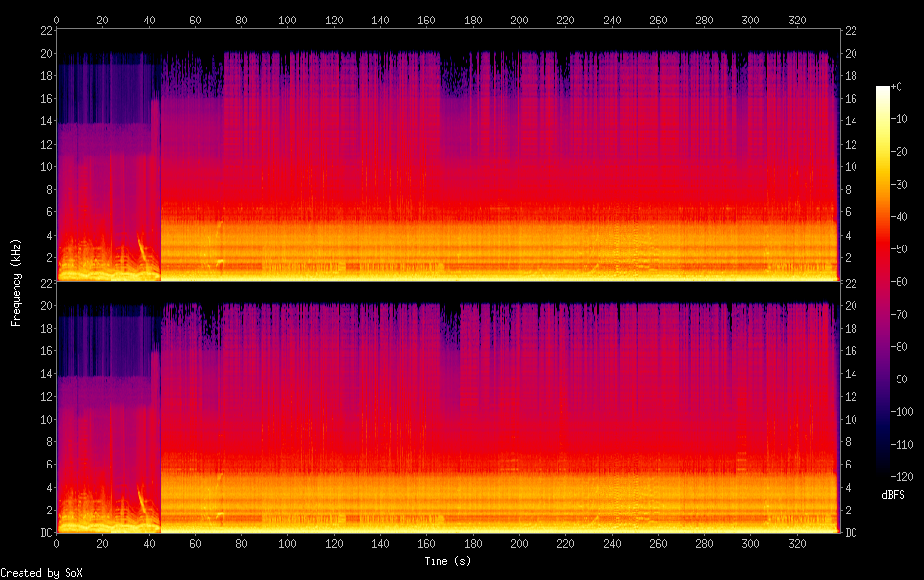The image size is (924, 580).
Task: Click the 'DC' label at bottom-left of lower channel
Action: [45, 532]
